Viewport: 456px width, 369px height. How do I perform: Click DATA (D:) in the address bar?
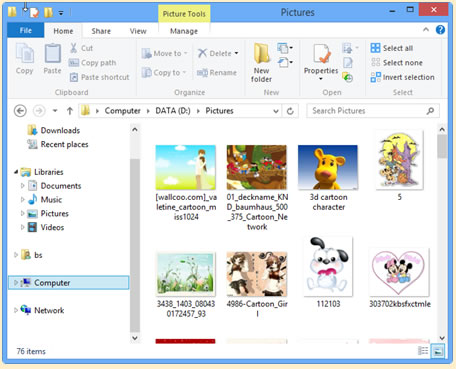pos(173,111)
